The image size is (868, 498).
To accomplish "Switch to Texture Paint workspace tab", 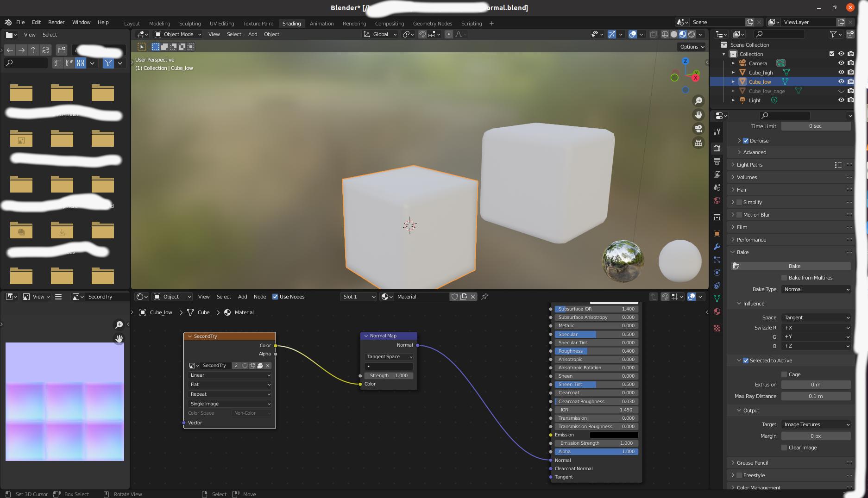I will pyautogui.click(x=258, y=24).
